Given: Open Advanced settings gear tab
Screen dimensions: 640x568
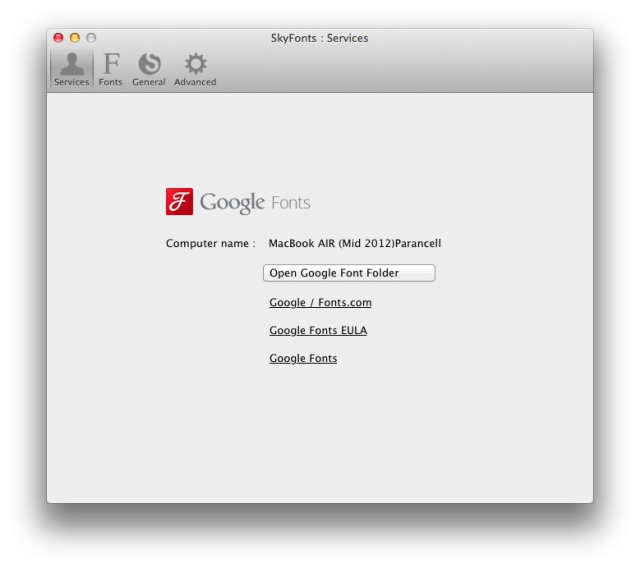Looking at the screenshot, I should [195, 69].
